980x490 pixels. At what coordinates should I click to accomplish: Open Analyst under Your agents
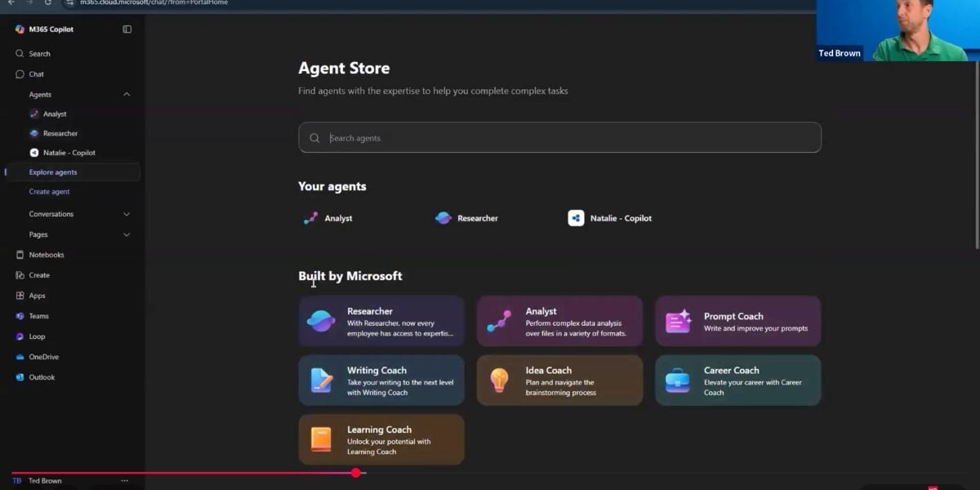(x=328, y=218)
